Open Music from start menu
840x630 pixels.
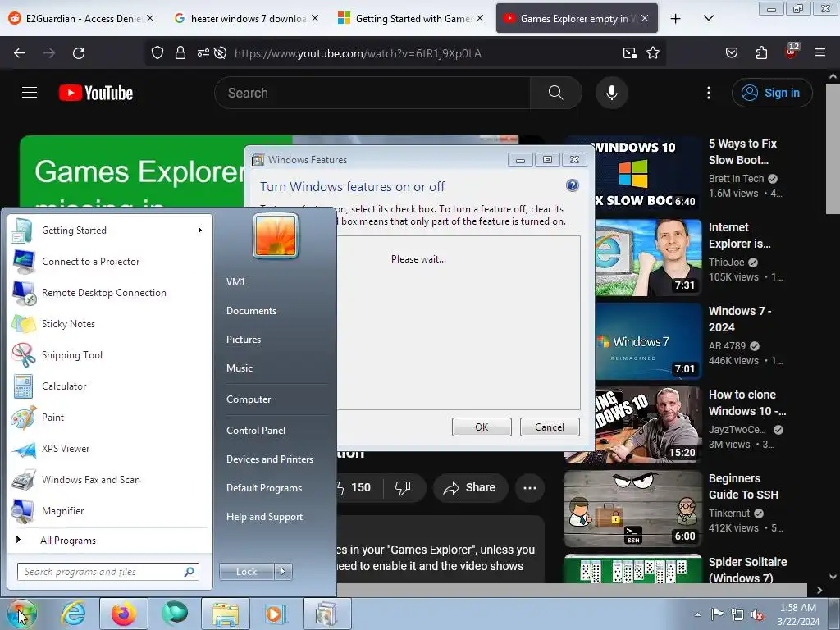coord(239,368)
